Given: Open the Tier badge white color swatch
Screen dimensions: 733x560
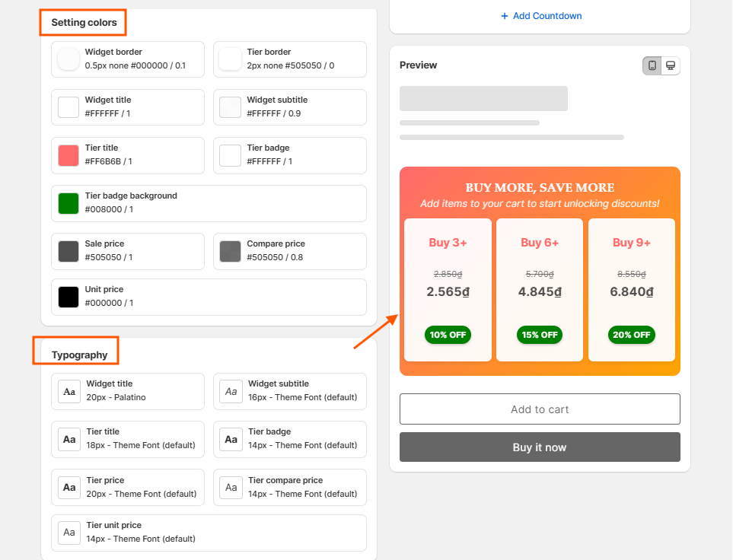Looking at the screenshot, I should pyautogui.click(x=230, y=156).
